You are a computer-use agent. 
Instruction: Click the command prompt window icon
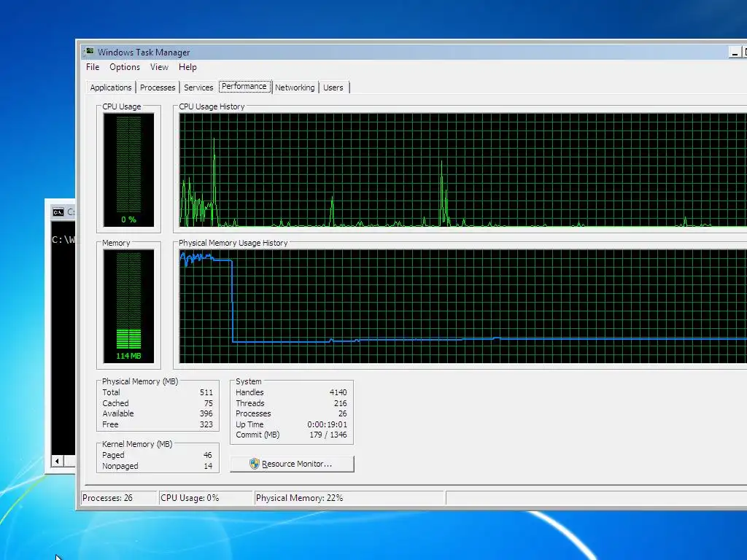click(58, 212)
